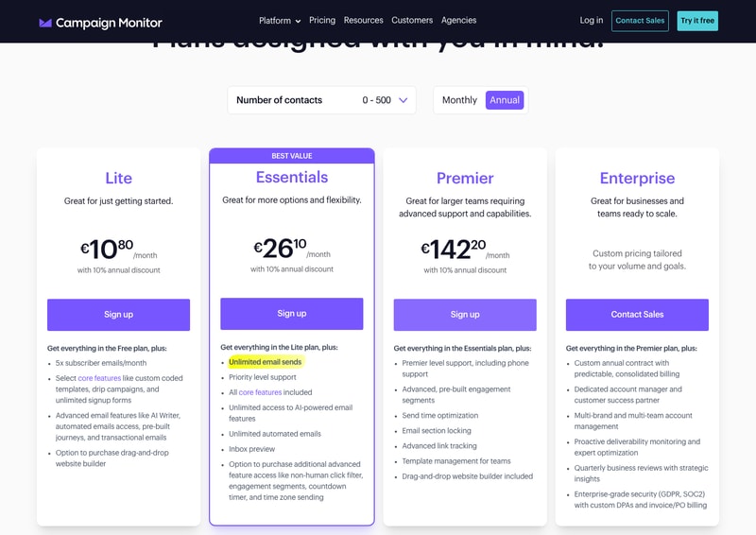
Task: Open the Platform menu in navigation
Action: 280,21
